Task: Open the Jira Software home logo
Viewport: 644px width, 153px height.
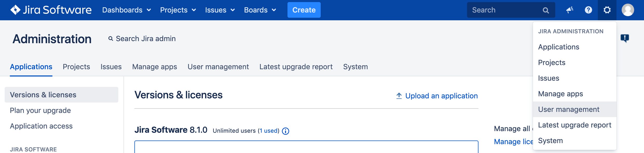Action: (51, 10)
